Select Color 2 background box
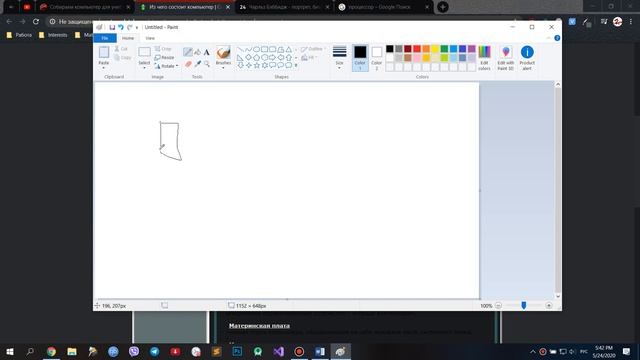Image resolution: width=640 pixels, height=360 pixels. tap(377, 58)
